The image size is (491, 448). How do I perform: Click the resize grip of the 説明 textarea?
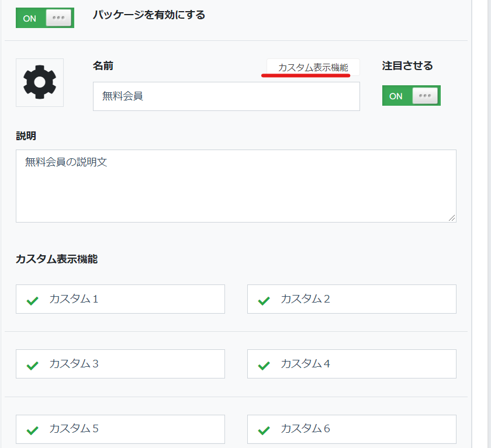click(x=451, y=218)
